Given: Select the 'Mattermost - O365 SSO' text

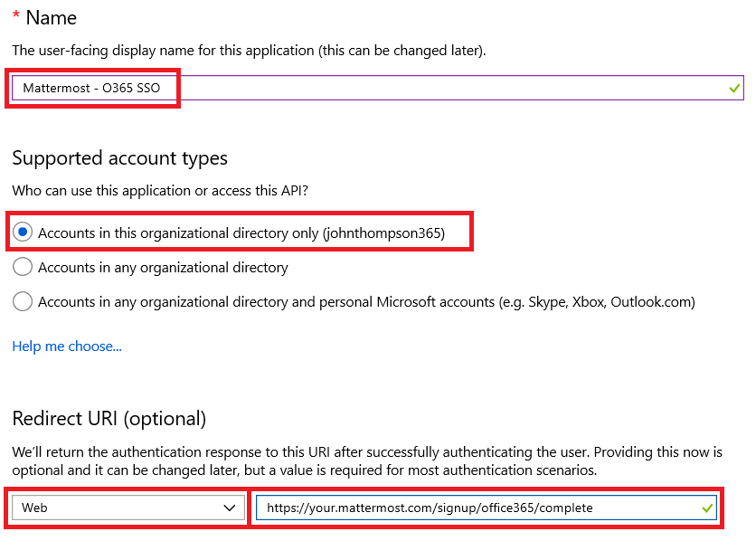Looking at the screenshot, I should point(93,88).
